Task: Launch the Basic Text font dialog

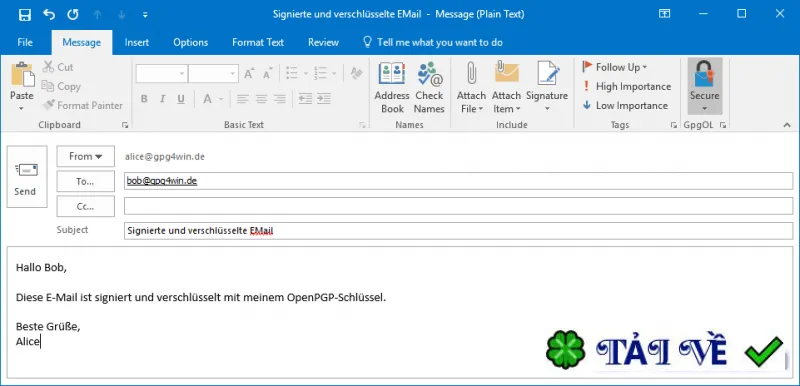Action: (362, 125)
